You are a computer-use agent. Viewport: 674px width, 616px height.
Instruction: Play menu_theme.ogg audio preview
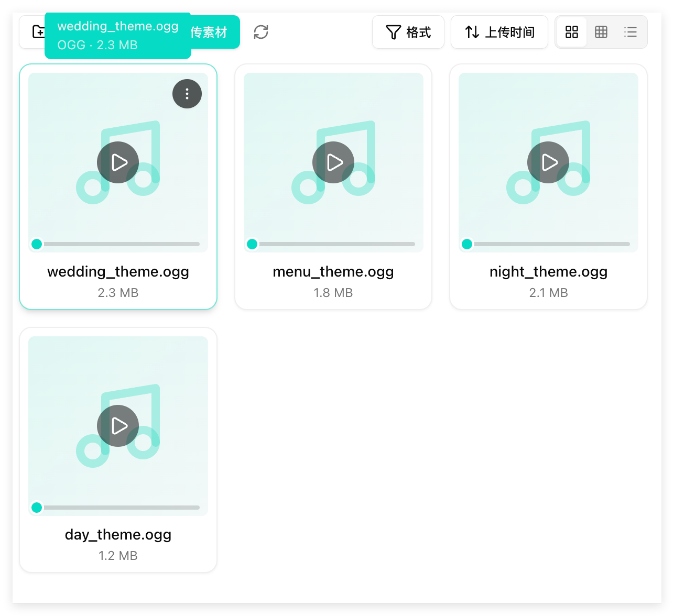pos(333,162)
